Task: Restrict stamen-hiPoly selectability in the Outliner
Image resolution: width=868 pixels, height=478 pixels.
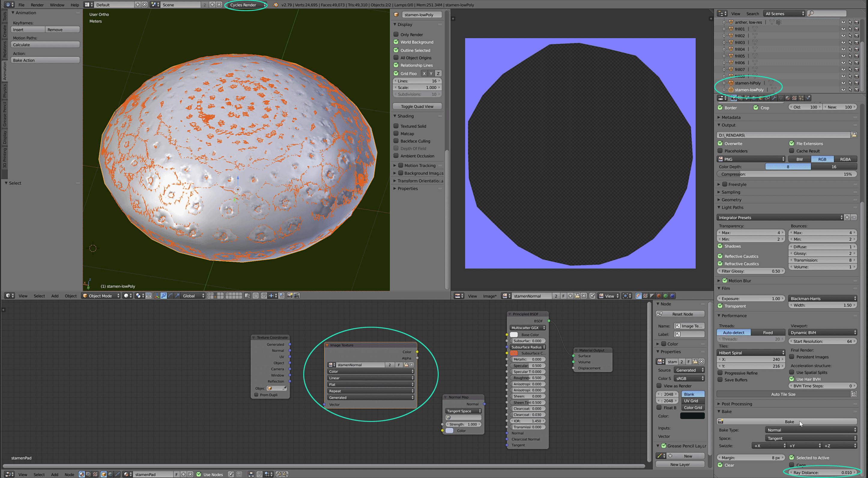Action: pyautogui.click(x=850, y=83)
